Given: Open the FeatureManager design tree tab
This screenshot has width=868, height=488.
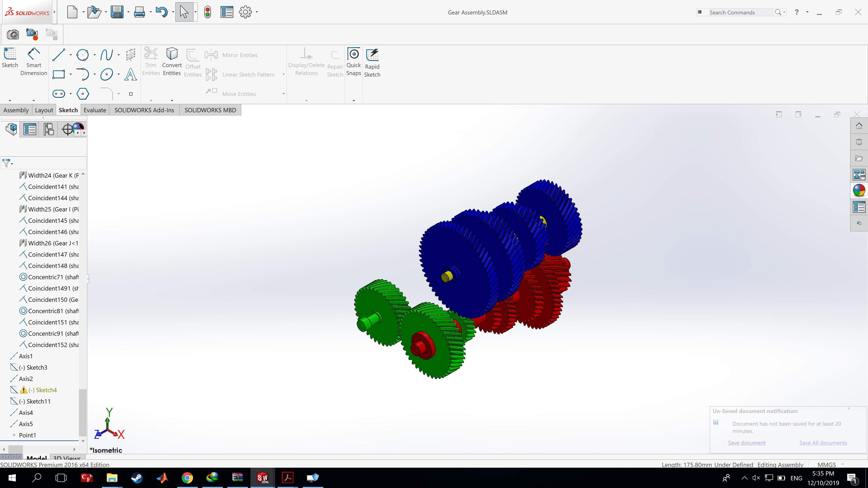Looking at the screenshot, I should (12, 129).
